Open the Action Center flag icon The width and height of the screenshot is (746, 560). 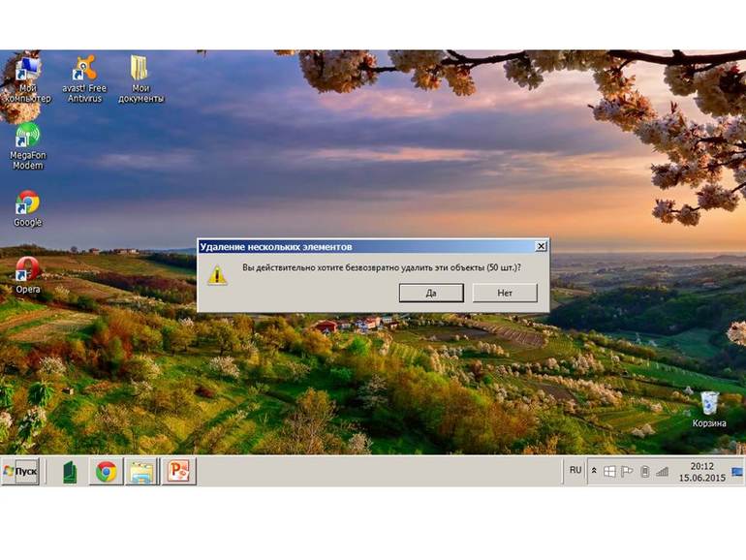pos(627,472)
